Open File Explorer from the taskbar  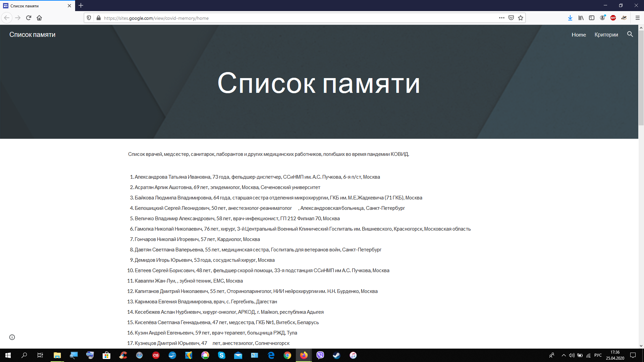pyautogui.click(x=57, y=355)
